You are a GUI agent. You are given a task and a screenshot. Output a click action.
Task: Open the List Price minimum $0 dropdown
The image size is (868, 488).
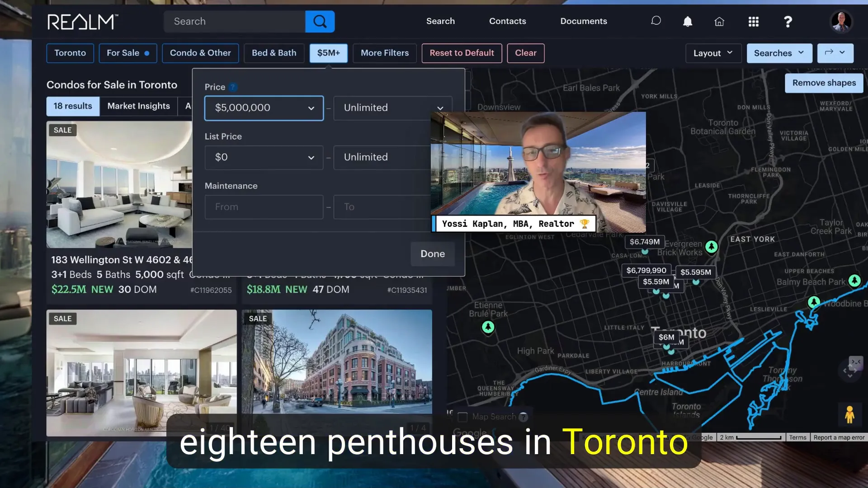tap(264, 157)
